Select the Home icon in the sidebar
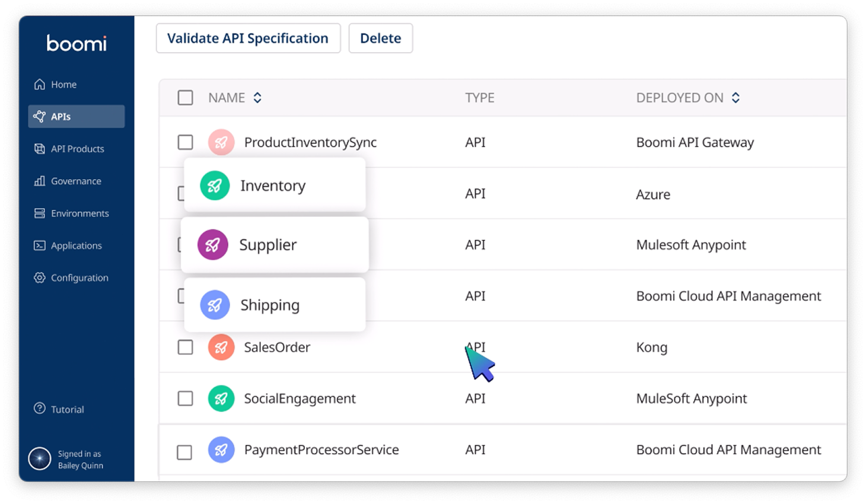866x504 pixels. pyautogui.click(x=39, y=84)
